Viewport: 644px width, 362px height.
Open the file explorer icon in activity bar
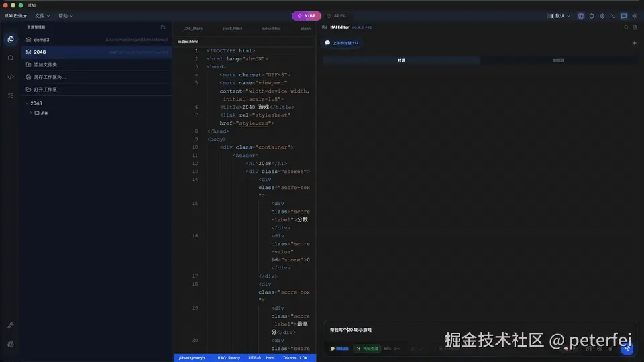(11, 40)
